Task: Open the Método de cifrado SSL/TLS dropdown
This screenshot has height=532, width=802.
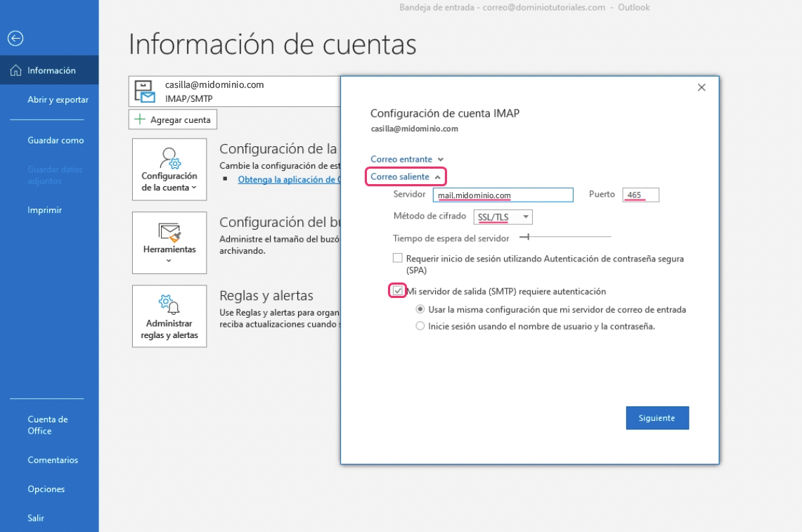Action: point(503,217)
